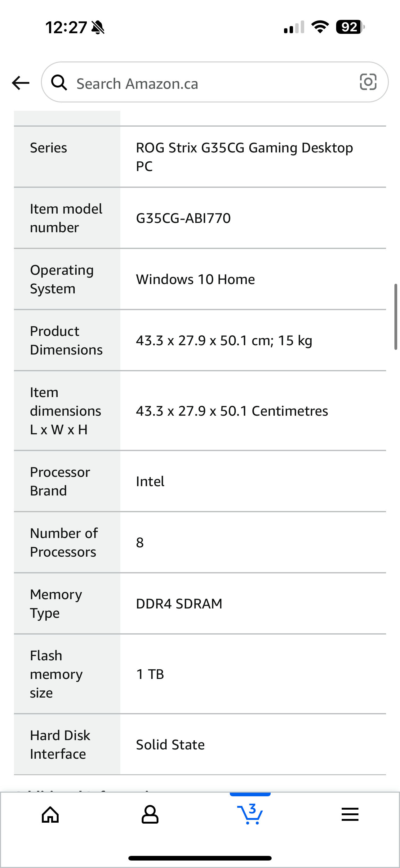Select the G35CG-ABI770 model number value
This screenshot has height=868, width=400.
(x=184, y=218)
